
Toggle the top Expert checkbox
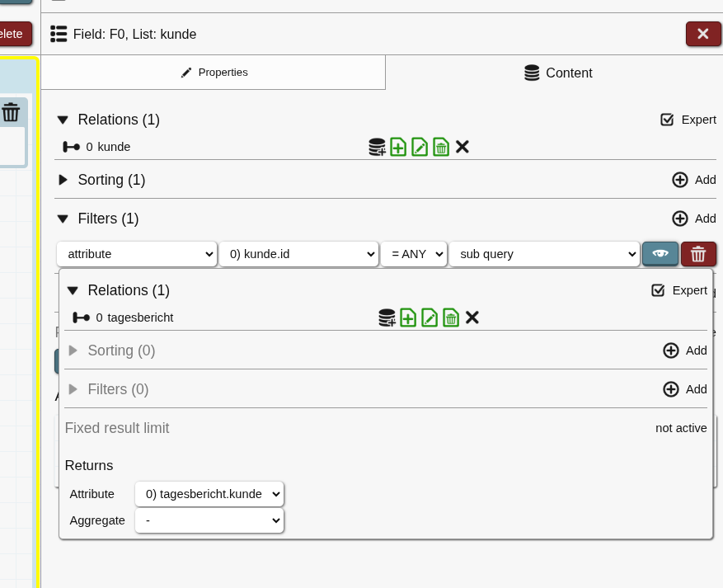(668, 120)
